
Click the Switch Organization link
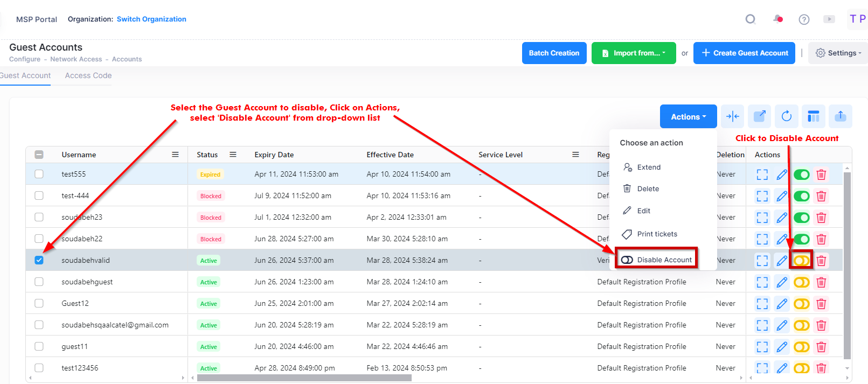click(x=151, y=19)
